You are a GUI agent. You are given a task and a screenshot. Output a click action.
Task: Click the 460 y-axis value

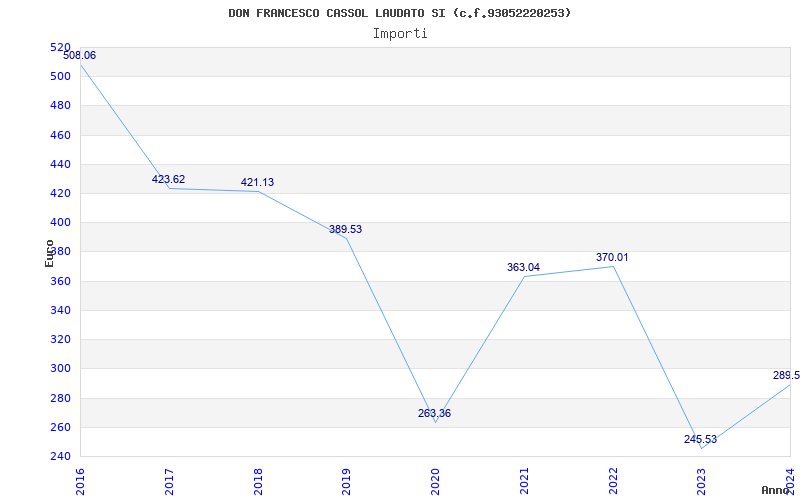point(60,135)
